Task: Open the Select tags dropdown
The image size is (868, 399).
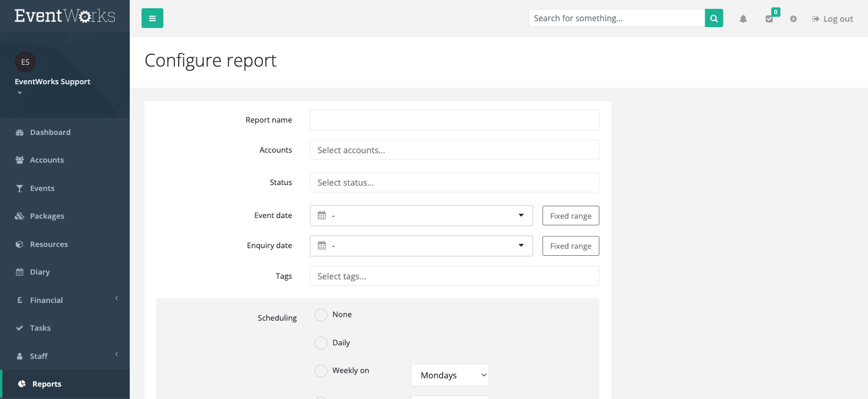Action: click(x=455, y=276)
